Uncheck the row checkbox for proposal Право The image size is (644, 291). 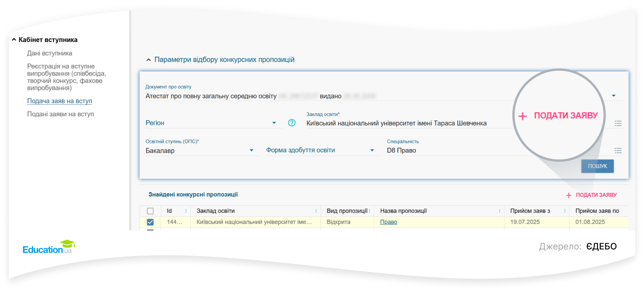coord(150,222)
